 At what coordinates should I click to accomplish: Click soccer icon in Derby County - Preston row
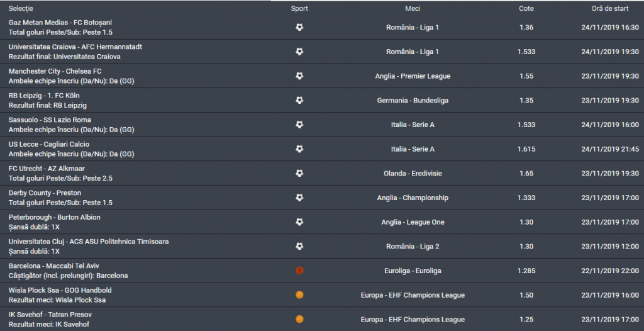click(299, 198)
